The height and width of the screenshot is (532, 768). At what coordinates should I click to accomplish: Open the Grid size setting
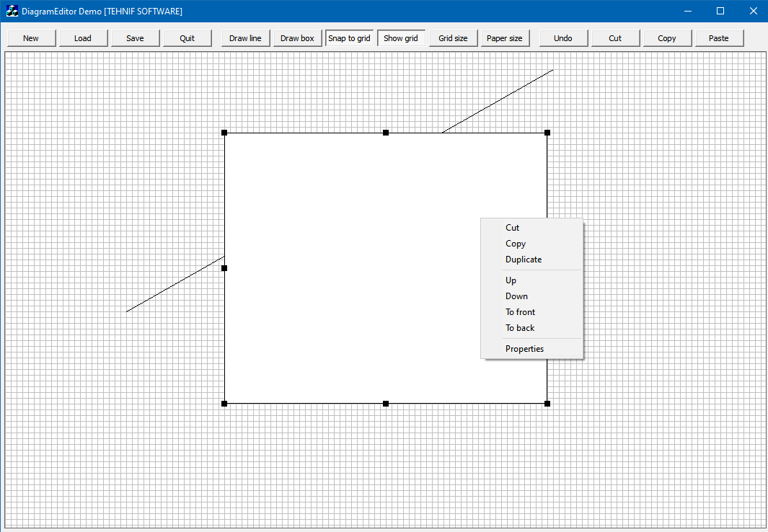click(x=453, y=38)
